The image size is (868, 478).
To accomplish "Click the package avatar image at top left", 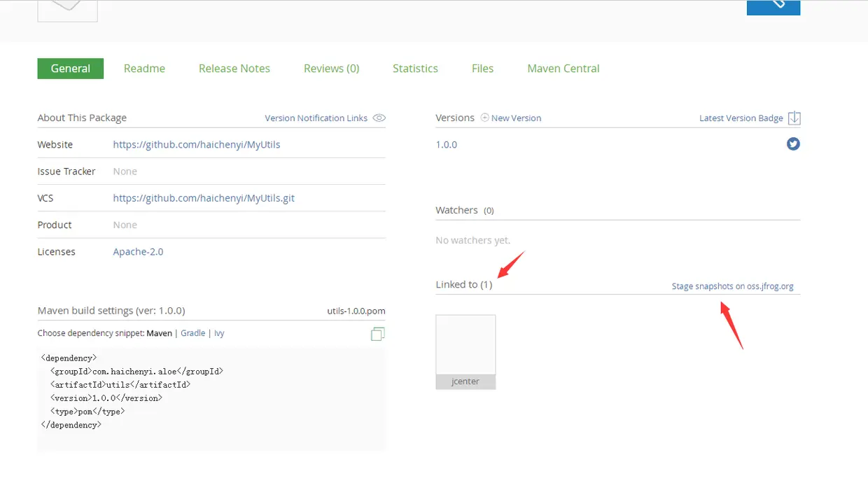I will [x=67, y=10].
